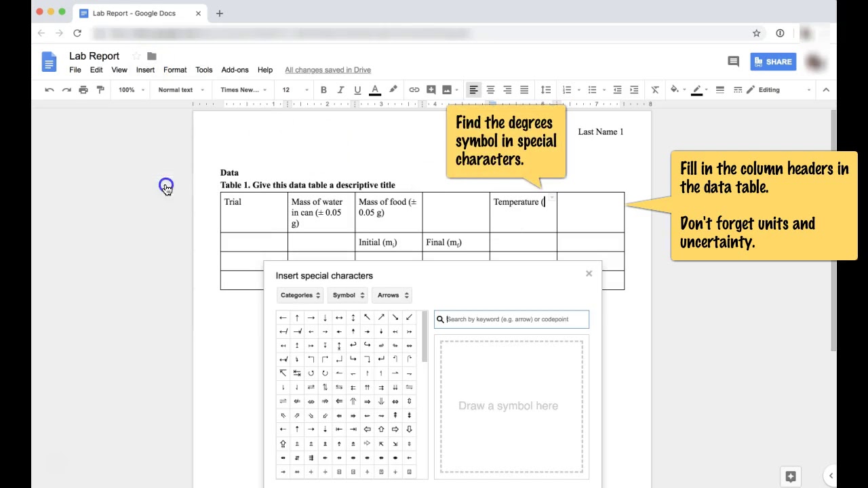Bookmark this page with star icon

coord(756,33)
